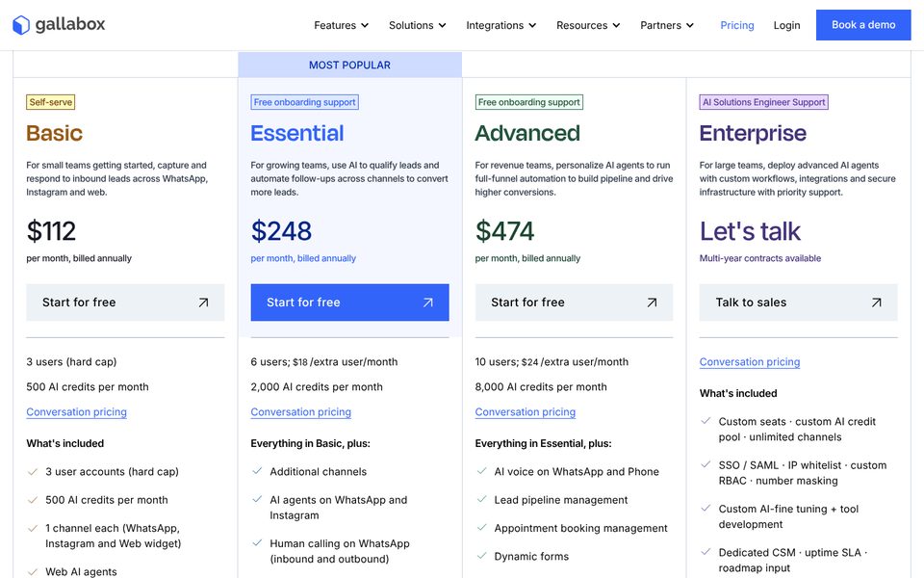Click checkmark beside Custom AI-fine tuning
Image resolution: width=924 pixels, height=578 pixels.
(x=706, y=508)
